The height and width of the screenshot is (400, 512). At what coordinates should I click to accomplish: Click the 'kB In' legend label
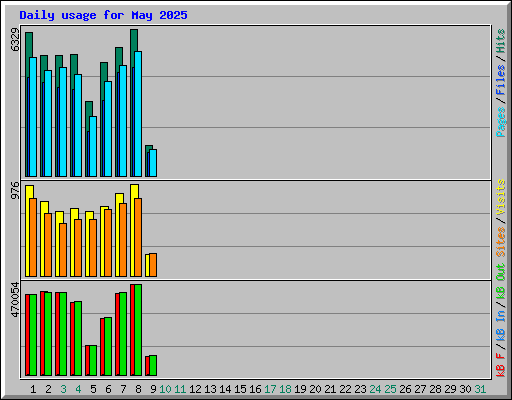click(500, 325)
